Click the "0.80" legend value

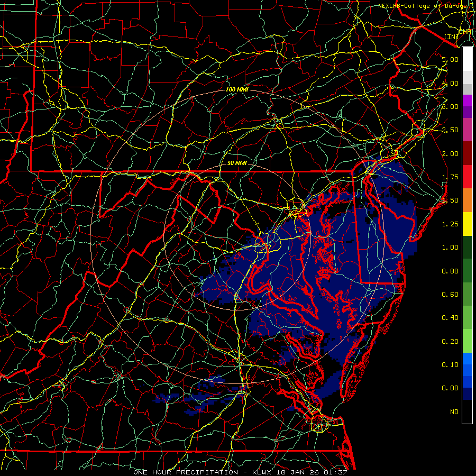pos(450,271)
